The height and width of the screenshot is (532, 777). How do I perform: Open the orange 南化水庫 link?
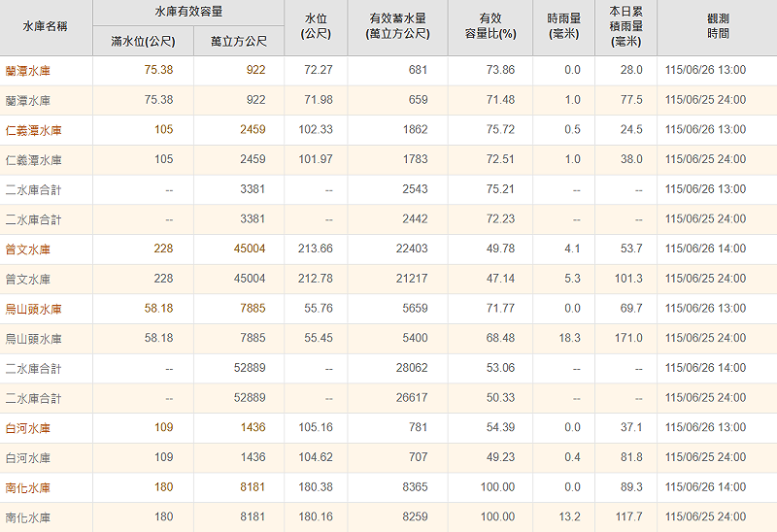28,487
